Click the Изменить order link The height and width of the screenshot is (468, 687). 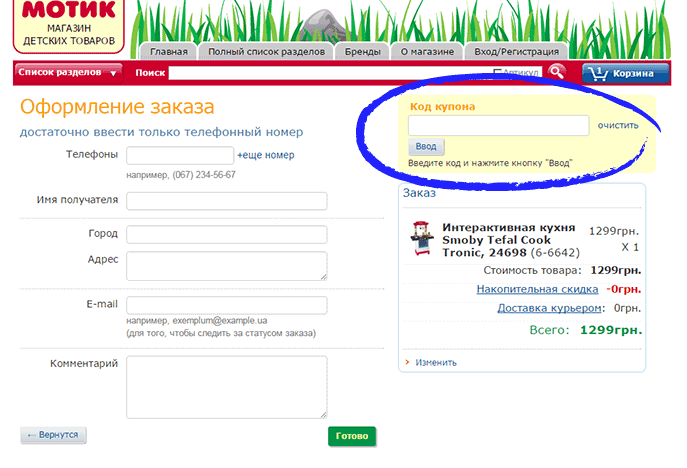click(436, 363)
